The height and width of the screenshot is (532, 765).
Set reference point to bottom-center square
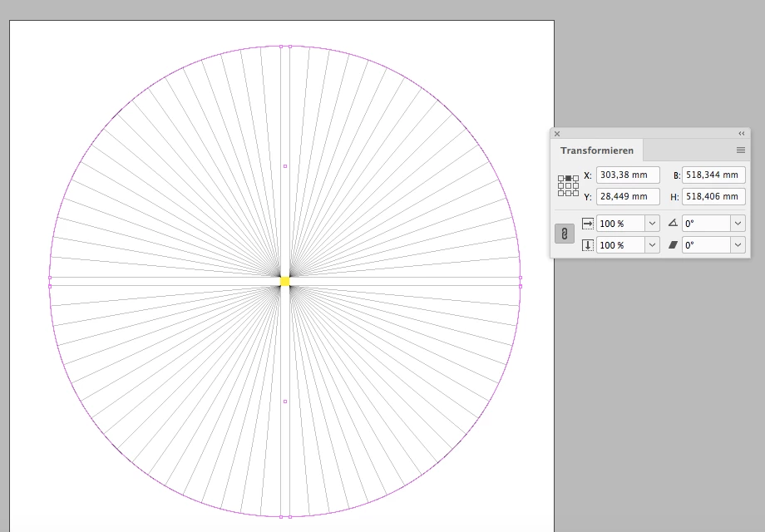pyautogui.click(x=569, y=193)
